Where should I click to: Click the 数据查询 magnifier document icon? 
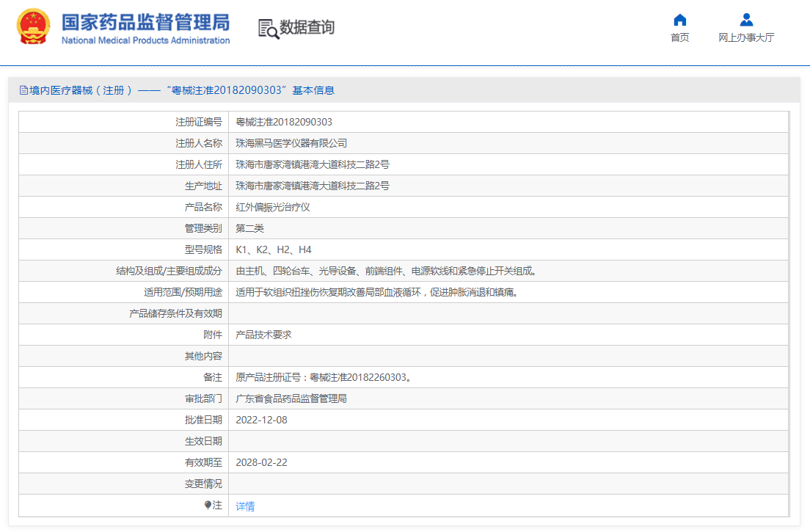[x=268, y=29]
